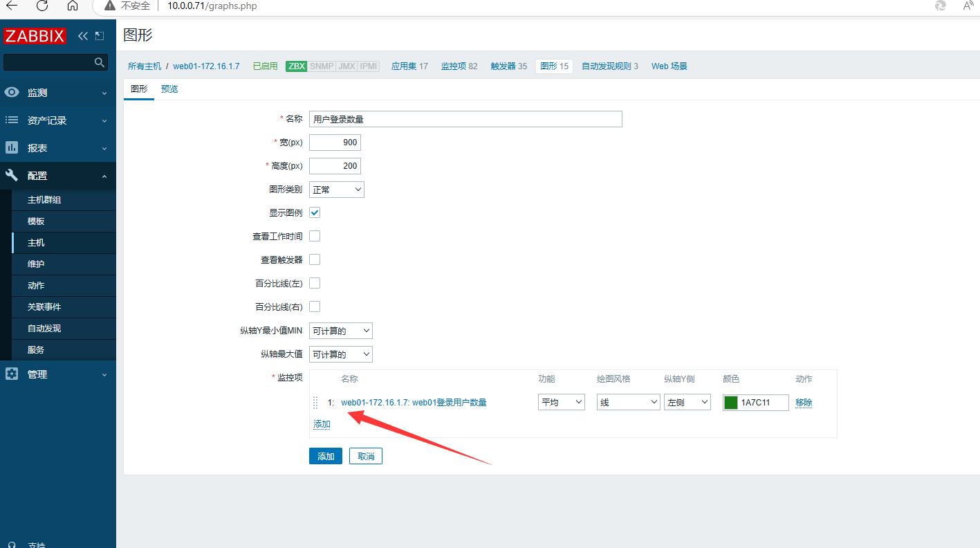The image size is (980, 548).
Task: Open 触发器 35 tab
Action: point(509,66)
